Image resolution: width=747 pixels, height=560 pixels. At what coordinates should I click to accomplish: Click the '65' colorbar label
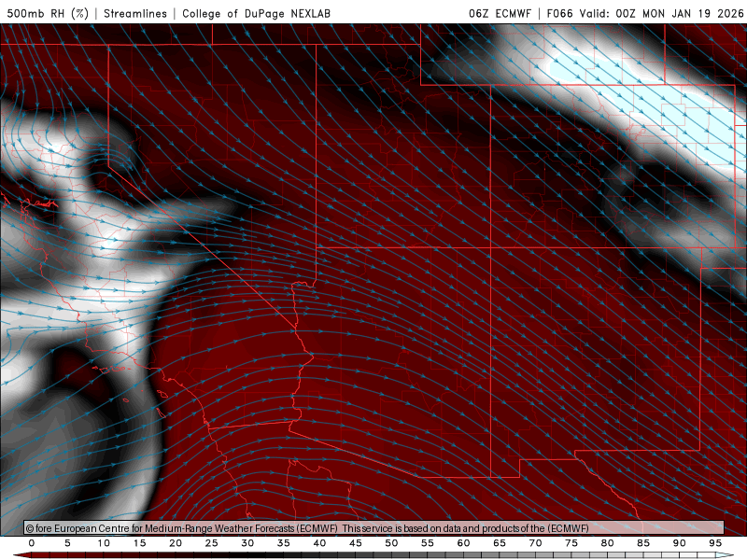[x=500, y=543]
